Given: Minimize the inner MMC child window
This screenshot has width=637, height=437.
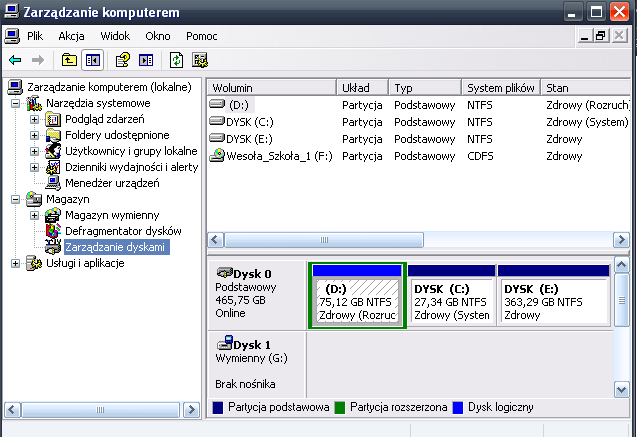Looking at the screenshot, I should point(584,36).
